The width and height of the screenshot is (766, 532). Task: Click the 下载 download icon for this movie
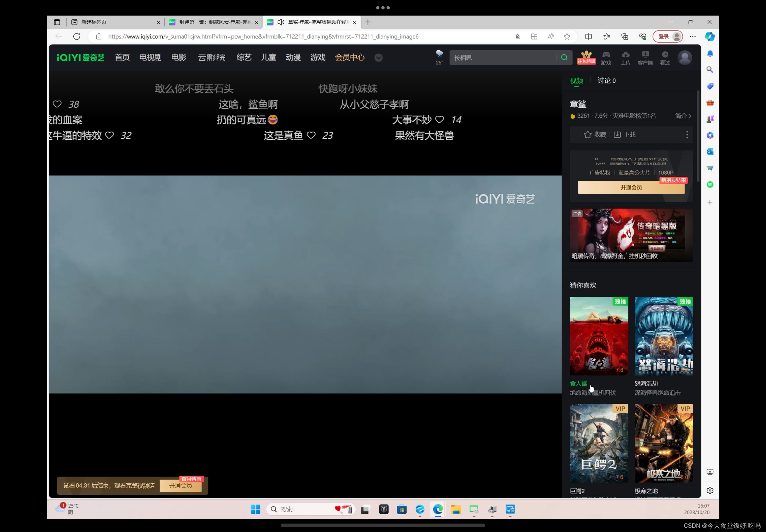point(618,134)
